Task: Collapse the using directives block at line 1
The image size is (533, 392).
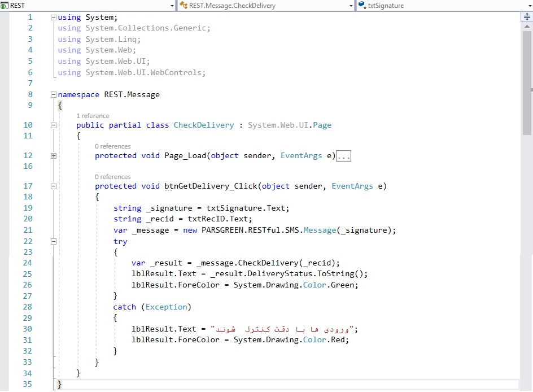Action: [x=54, y=18]
